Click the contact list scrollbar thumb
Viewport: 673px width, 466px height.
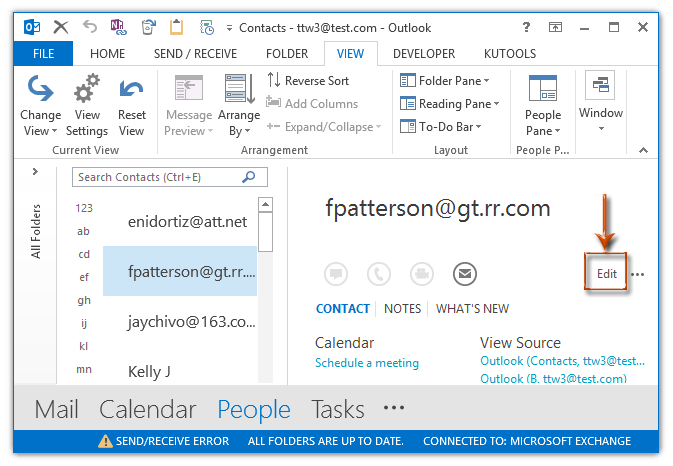(265, 232)
